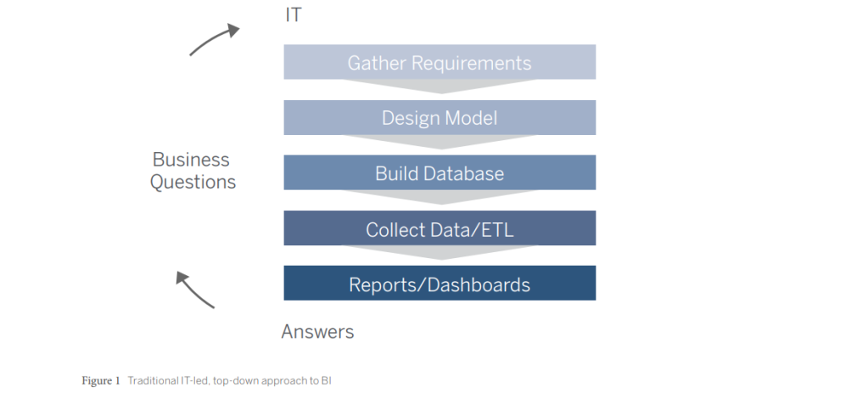Click the Gather Requirements box
Viewport: 868px width, 399px height.
(440, 62)
